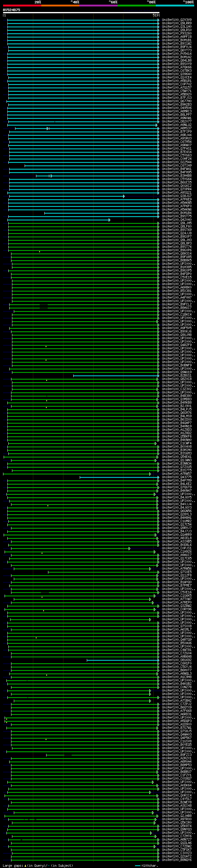This screenshot has height=868, width=197.
Task: Click the purple ~60% identity color bar
Action: point(98,6)
